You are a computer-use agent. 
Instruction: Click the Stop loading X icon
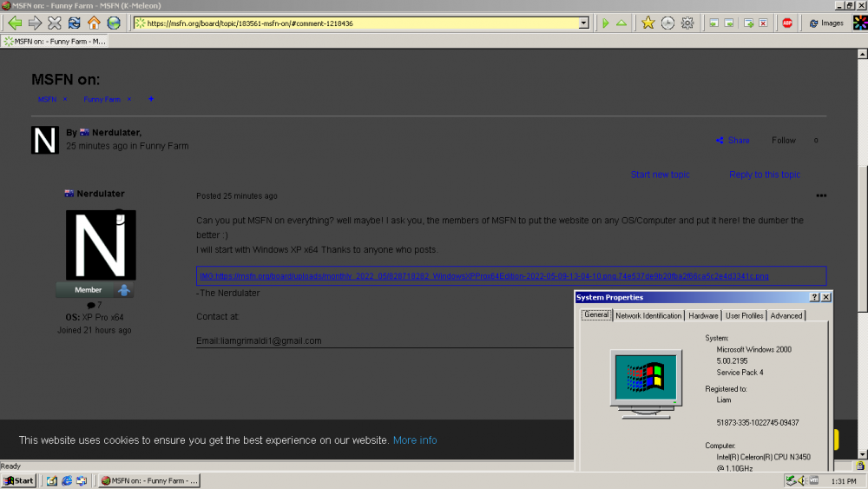55,23
